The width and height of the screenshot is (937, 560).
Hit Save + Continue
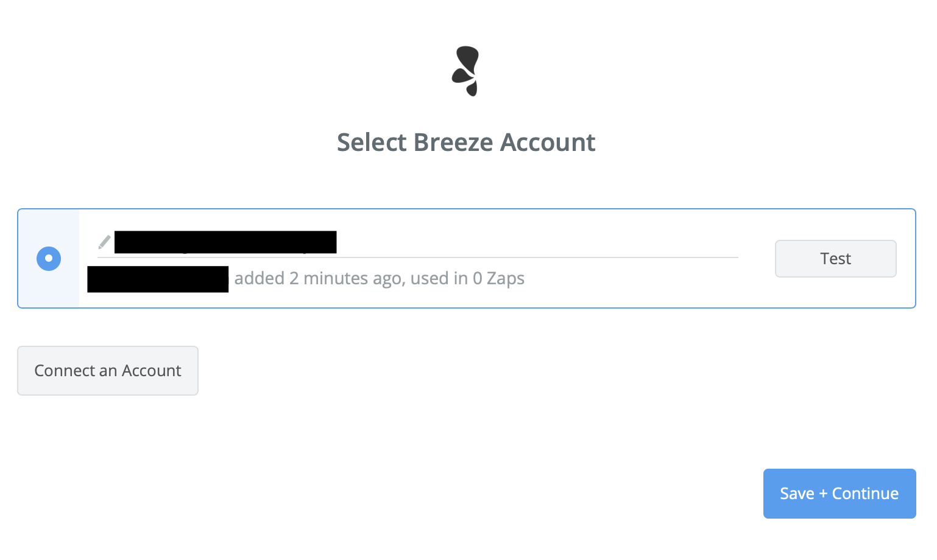point(839,494)
